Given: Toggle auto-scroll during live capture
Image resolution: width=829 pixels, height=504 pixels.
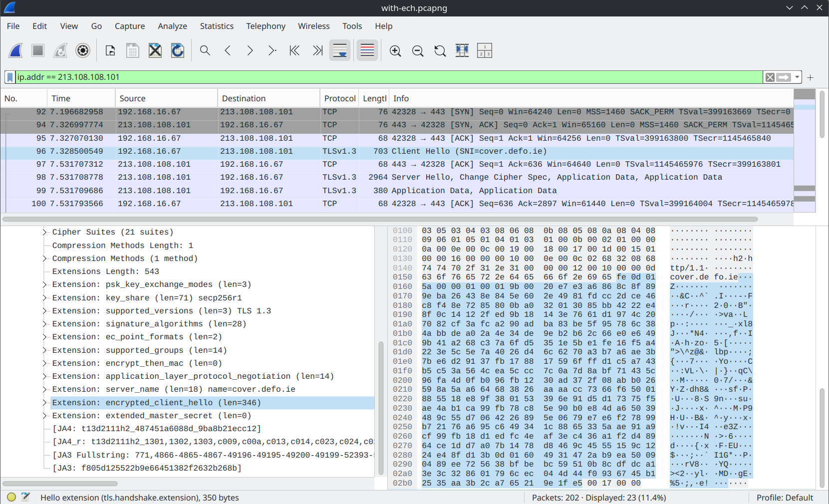Looking at the screenshot, I should pyautogui.click(x=340, y=50).
